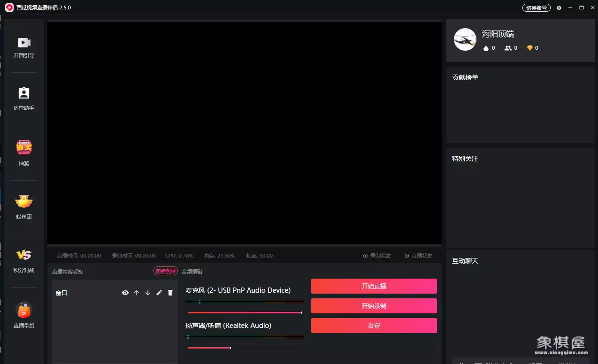Toggle visibility of the 窗口 source
This screenshot has height=364, width=598.
coord(125,293)
